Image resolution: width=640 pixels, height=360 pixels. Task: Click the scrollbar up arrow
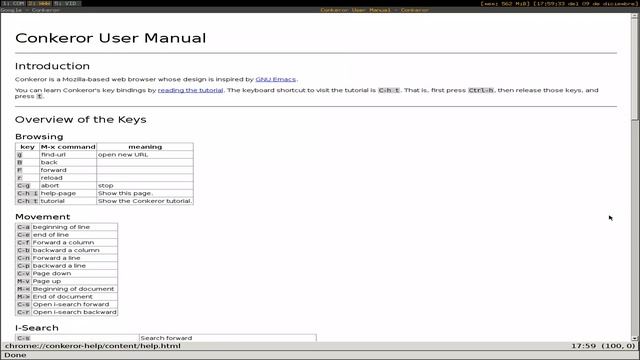[x=635, y=16]
